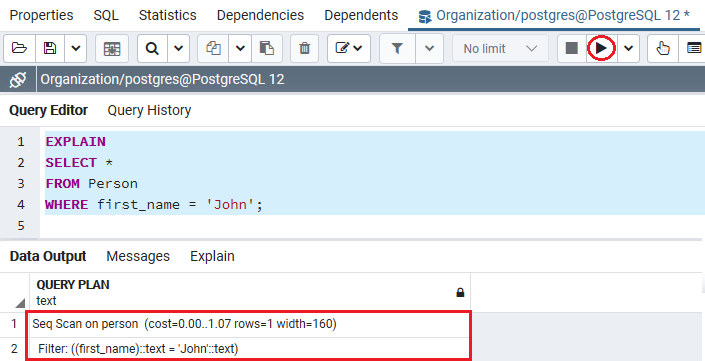This screenshot has height=361, width=705.
Task: Click the Find magnifier icon
Action: [x=152, y=48]
